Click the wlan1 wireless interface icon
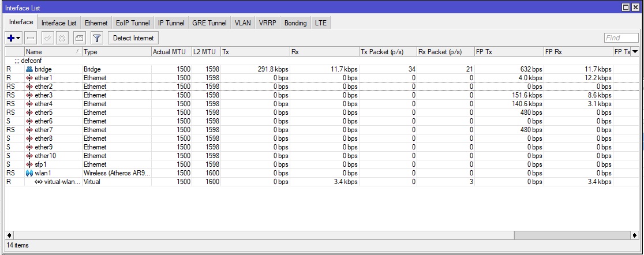This screenshot has width=644, height=255. 29,173
